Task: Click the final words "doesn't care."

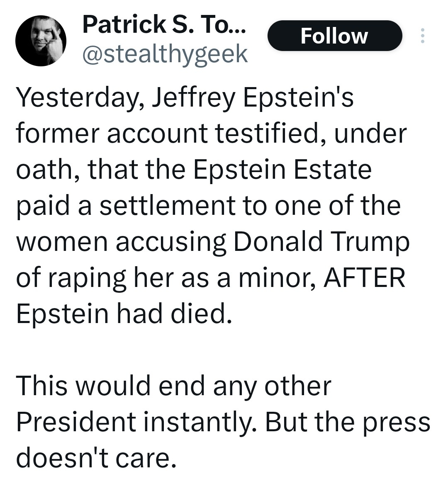Action: click(94, 458)
